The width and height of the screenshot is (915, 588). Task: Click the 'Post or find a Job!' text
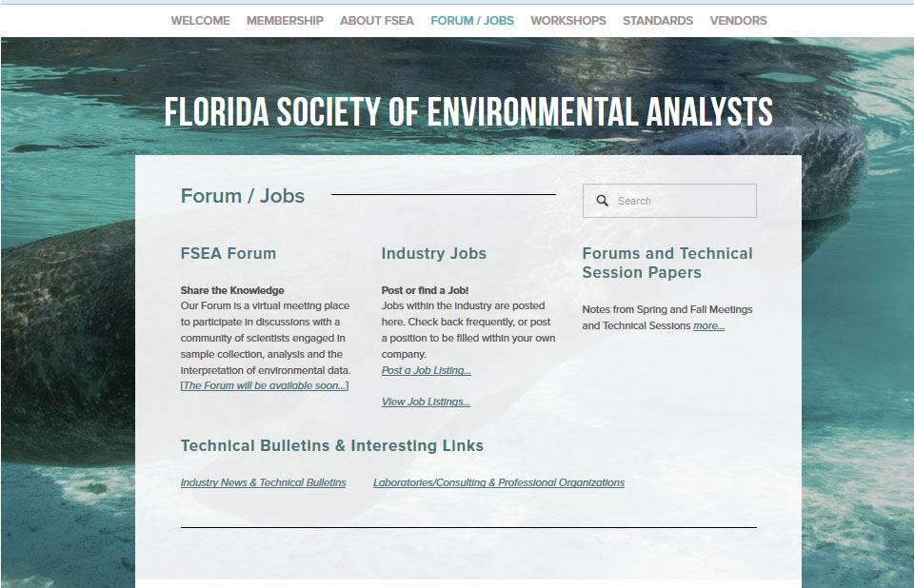click(425, 290)
